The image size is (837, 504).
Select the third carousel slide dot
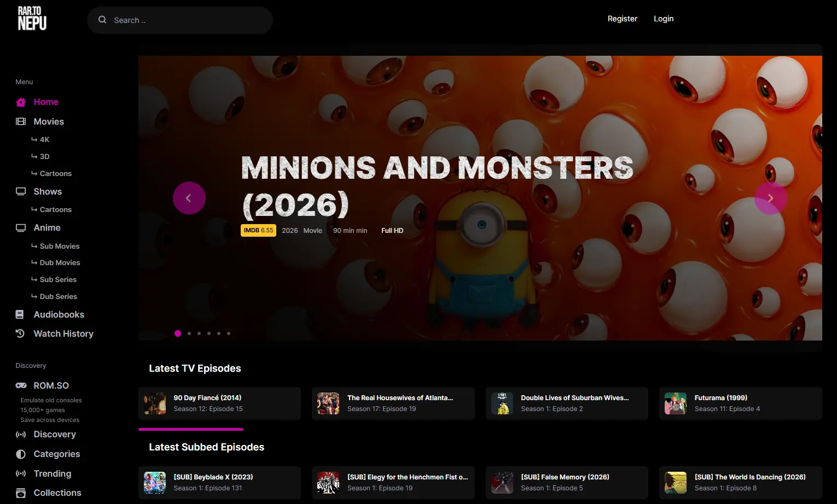[199, 333]
